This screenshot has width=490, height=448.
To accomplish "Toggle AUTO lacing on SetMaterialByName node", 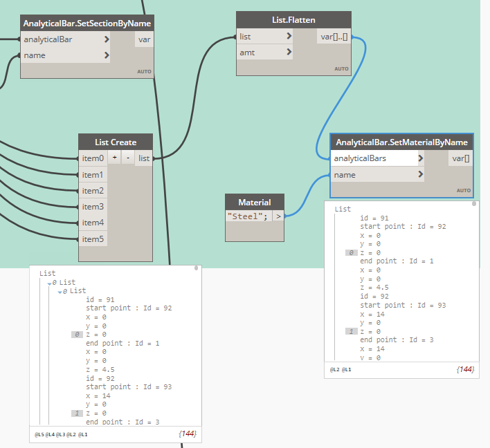I will (x=463, y=190).
